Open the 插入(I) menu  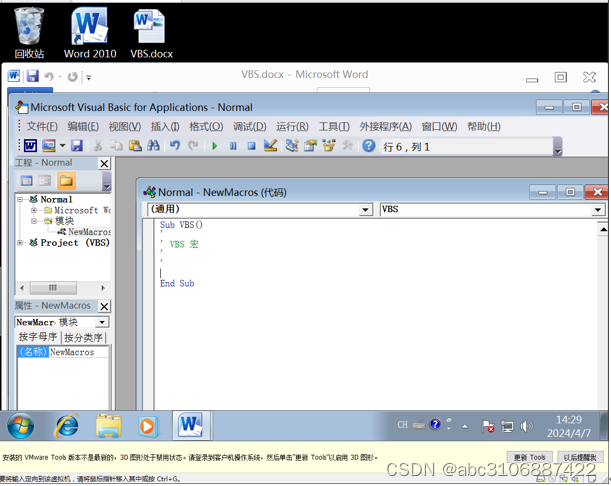pos(165,127)
